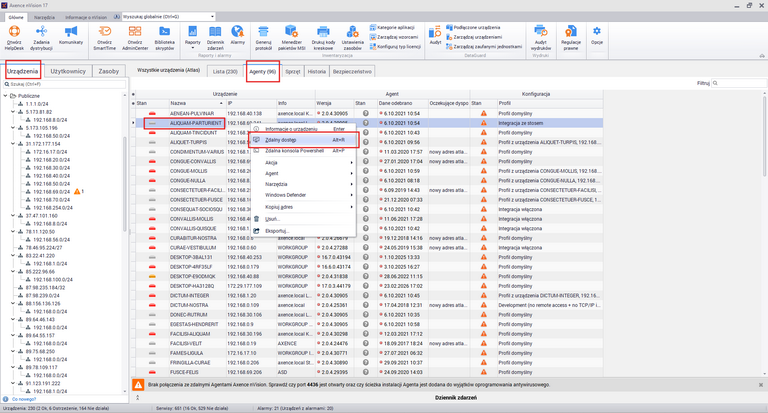Image resolution: width=768 pixels, height=413 pixels.
Task: Open Alarmy in the ribbon
Action: (x=238, y=35)
